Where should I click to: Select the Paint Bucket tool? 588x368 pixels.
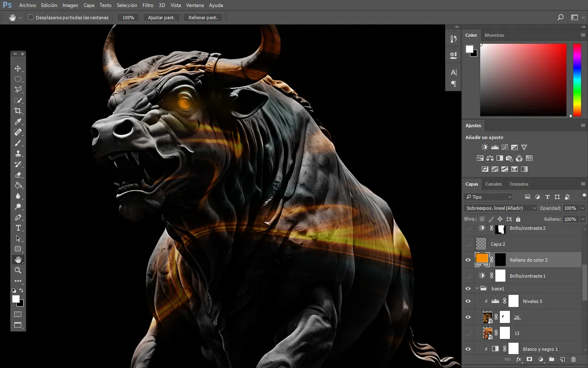[18, 185]
